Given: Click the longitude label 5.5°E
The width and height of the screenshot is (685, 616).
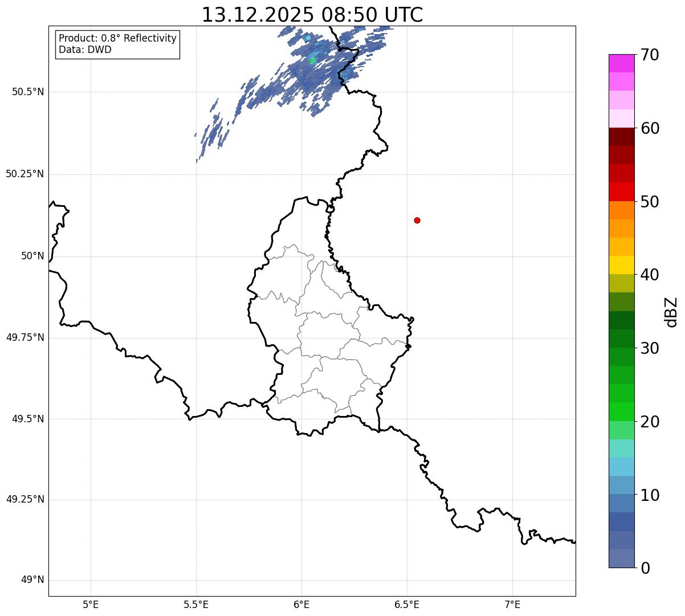Looking at the screenshot, I should click(x=196, y=604).
